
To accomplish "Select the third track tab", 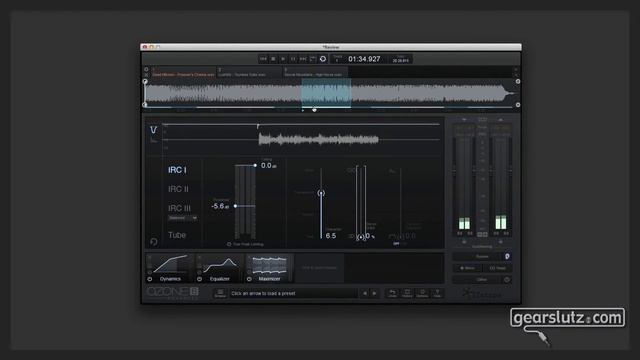I will (316, 72).
